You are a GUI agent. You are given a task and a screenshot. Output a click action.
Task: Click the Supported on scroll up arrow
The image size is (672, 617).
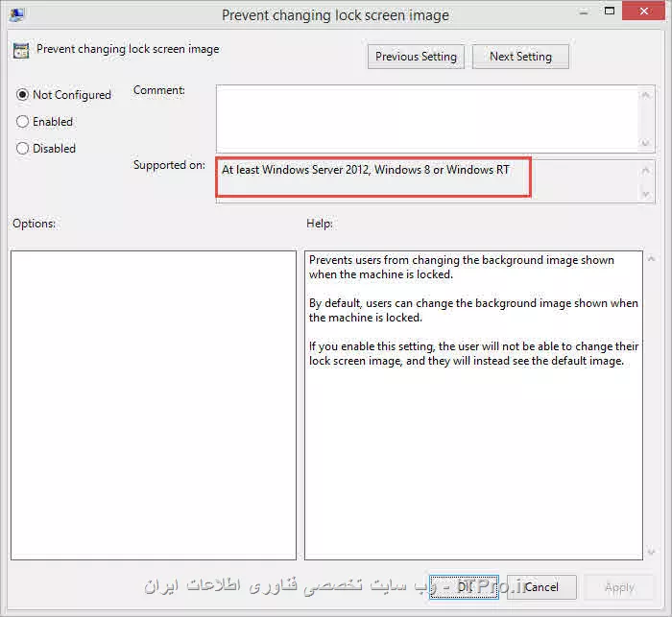pyautogui.click(x=646, y=171)
